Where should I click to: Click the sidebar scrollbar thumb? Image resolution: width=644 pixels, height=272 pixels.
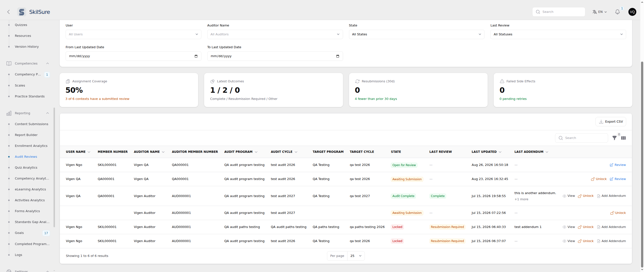tap(54, 167)
